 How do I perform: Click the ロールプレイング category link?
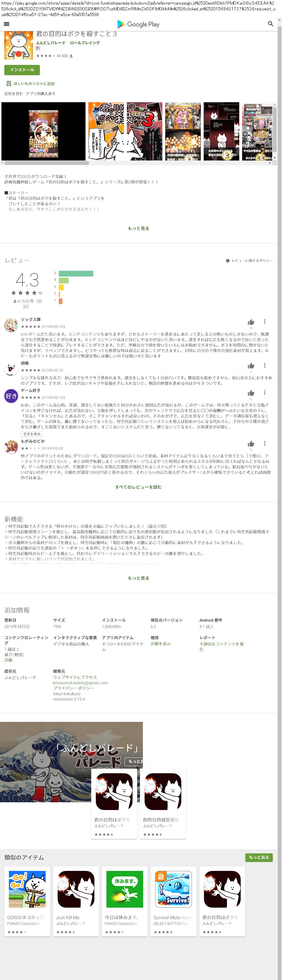click(x=85, y=43)
